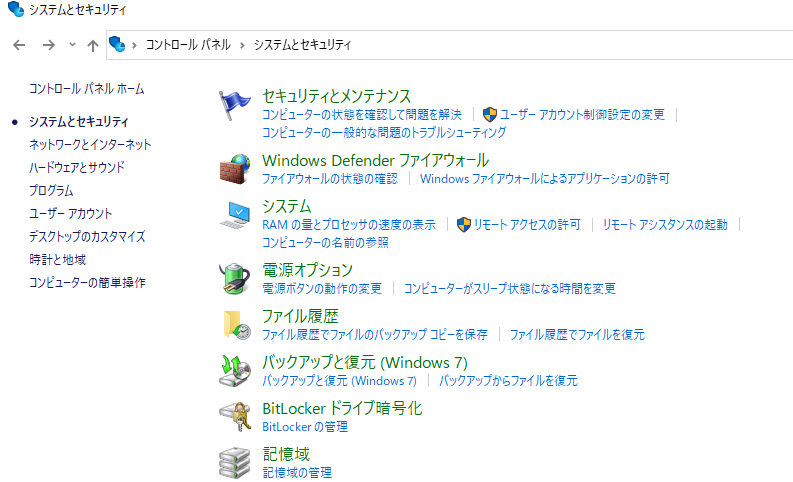The image size is (793, 482).
Task: Click the Windows Defender Firewall brick wall icon
Action: pos(235,169)
